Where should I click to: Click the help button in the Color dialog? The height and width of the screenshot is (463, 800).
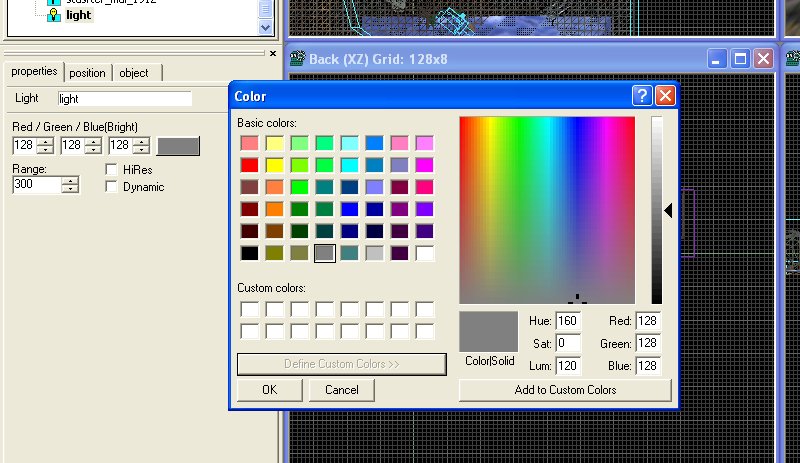click(642, 95)
